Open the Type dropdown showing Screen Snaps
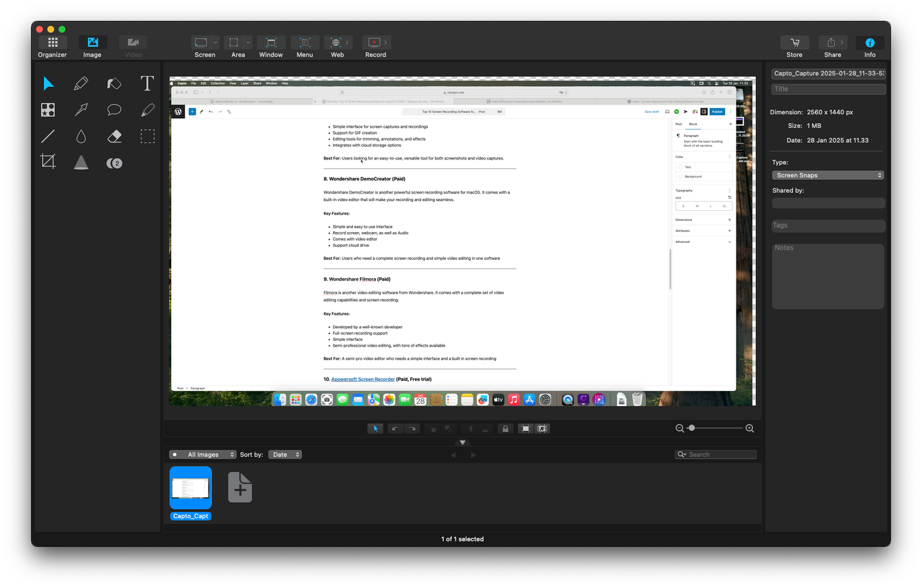The height and width of the screenshot is (588, 922). (x=827, y=175)
